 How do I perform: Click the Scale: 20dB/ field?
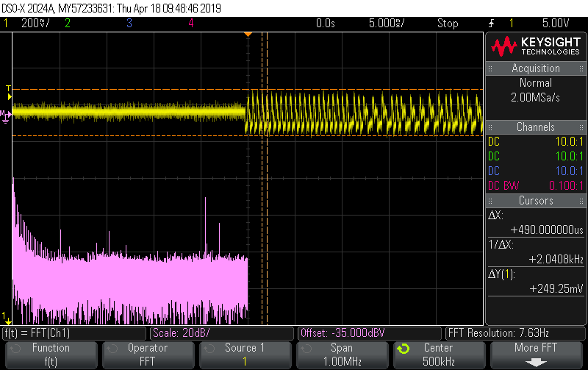tap(221, 333)
